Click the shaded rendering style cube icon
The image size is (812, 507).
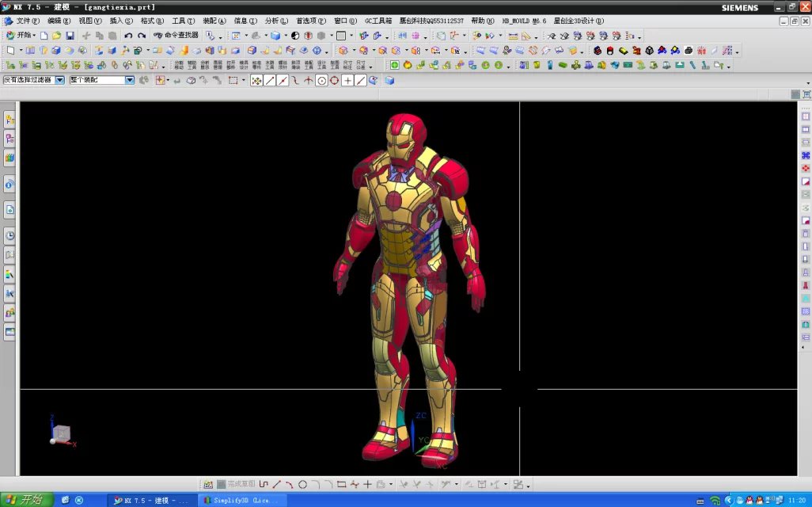tap(275, 36)
